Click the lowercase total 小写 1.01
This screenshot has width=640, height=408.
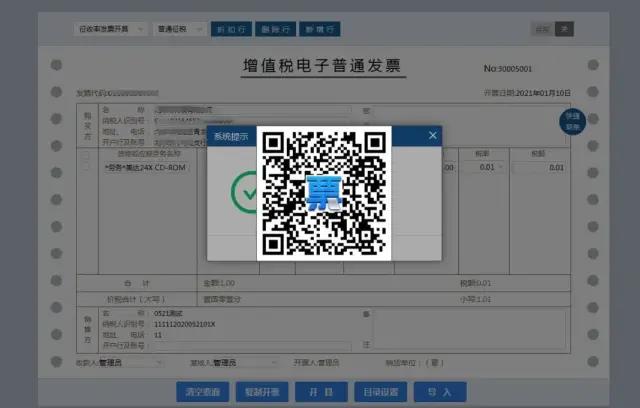click(476, 299)
